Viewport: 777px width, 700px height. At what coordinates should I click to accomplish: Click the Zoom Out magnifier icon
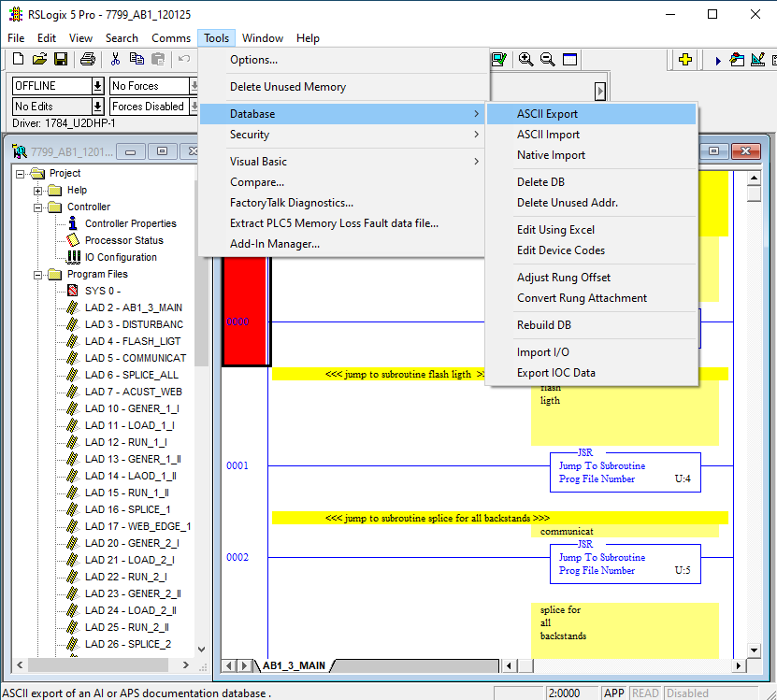click(x=548, y=60)
